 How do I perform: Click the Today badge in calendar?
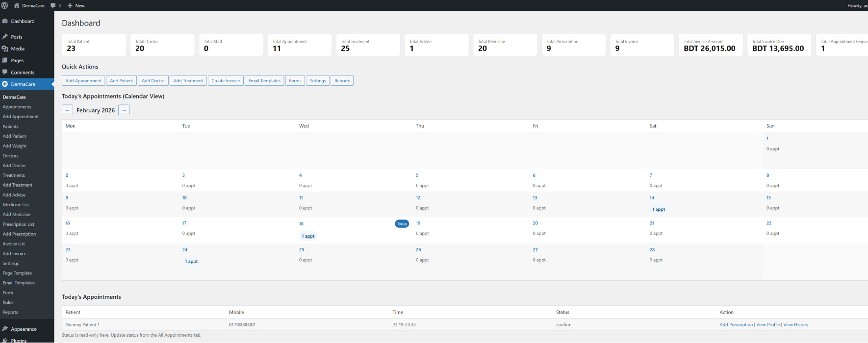[402, 224]
